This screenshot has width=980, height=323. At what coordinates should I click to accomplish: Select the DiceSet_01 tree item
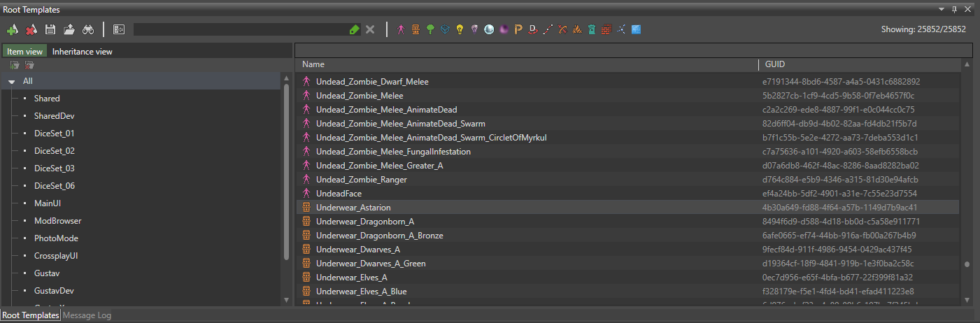[54, 134]
